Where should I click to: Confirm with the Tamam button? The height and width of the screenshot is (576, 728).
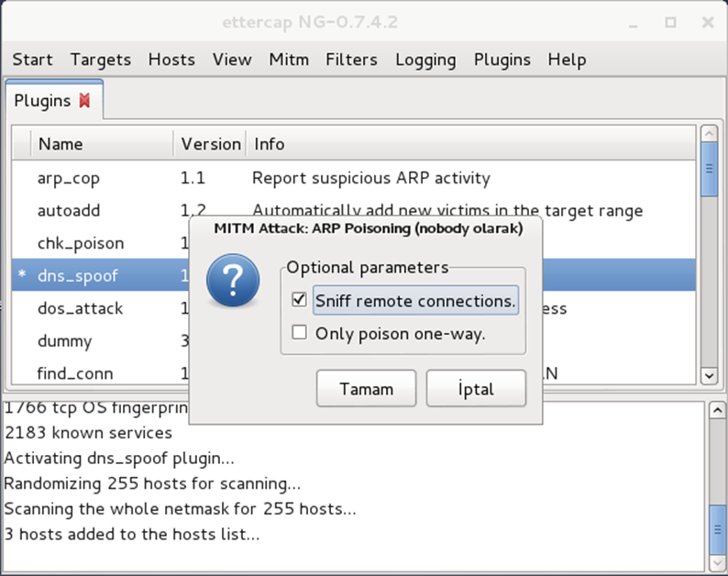367,388
